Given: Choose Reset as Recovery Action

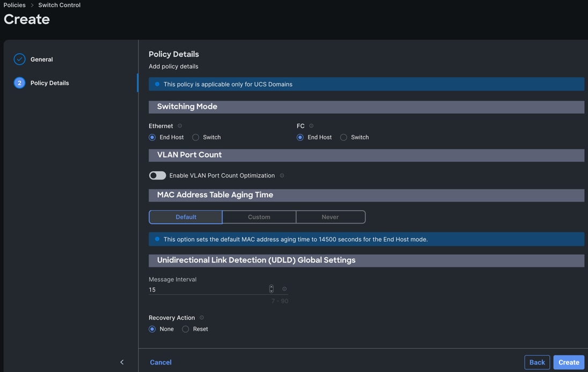Looking at the screenshot, I should (186, 329).
